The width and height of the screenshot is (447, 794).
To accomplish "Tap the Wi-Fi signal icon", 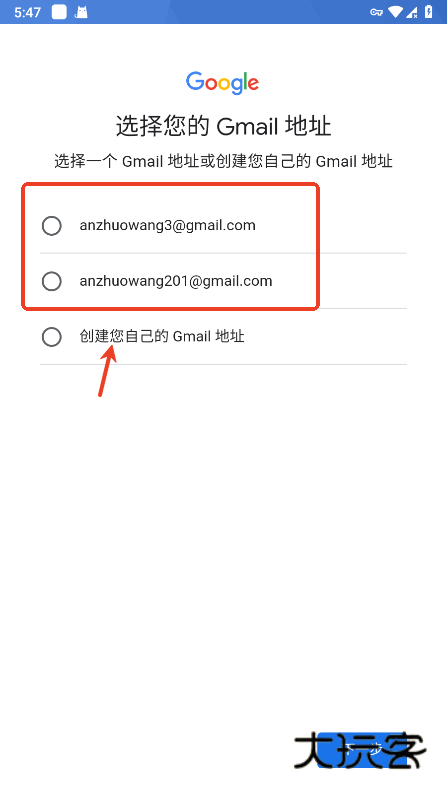I will point(395,12).
